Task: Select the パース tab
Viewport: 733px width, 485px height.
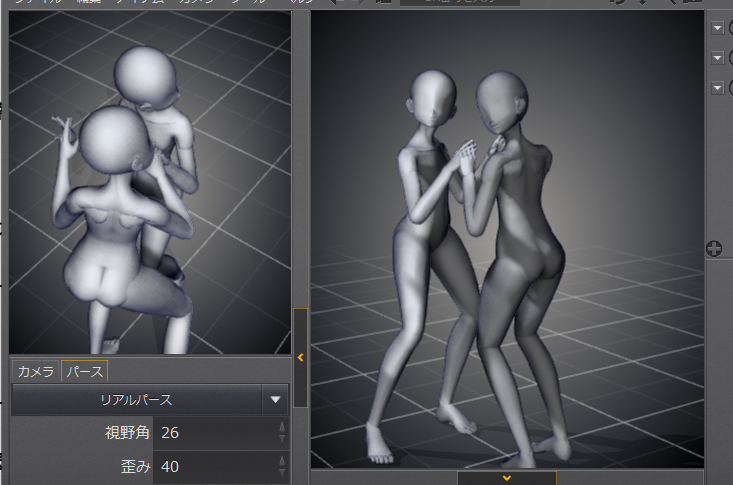Action: coord(85,372)
